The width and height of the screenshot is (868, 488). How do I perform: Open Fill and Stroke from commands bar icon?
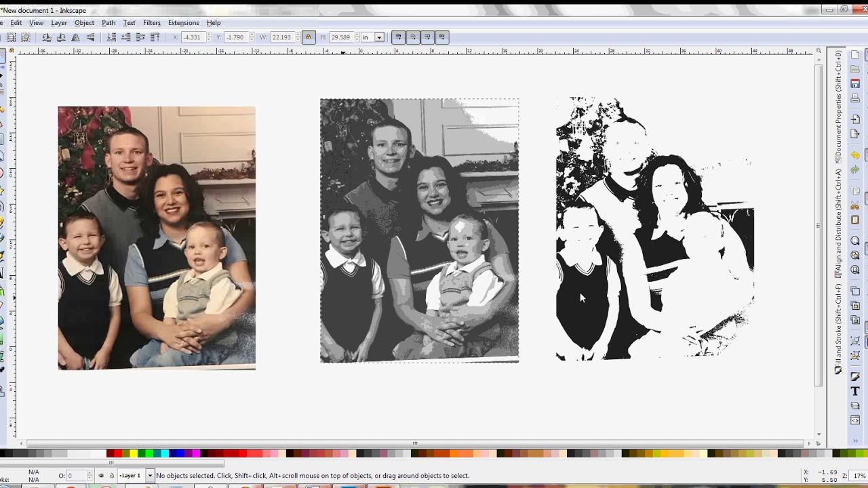tap(855, 376)
